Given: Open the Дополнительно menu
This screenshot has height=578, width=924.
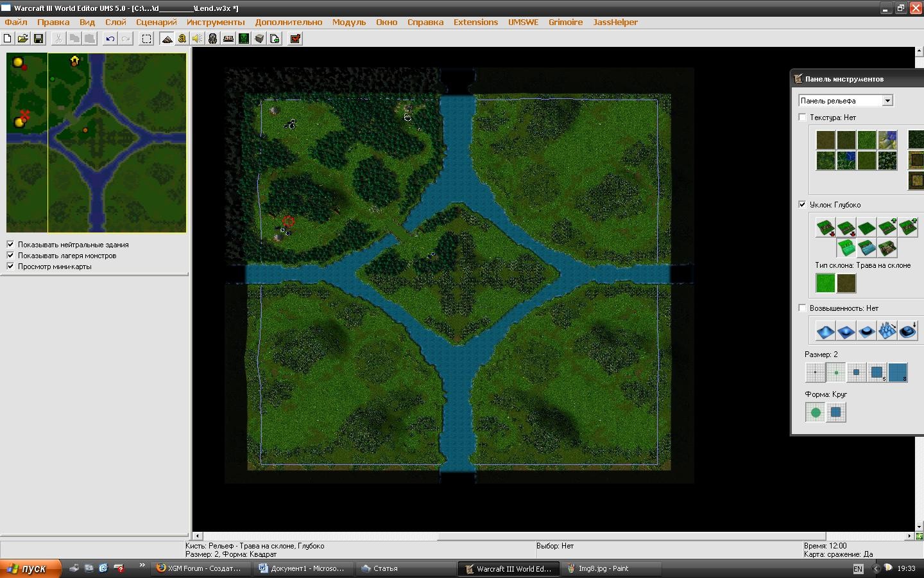Looking at the screenshot, I should [289, 22].
